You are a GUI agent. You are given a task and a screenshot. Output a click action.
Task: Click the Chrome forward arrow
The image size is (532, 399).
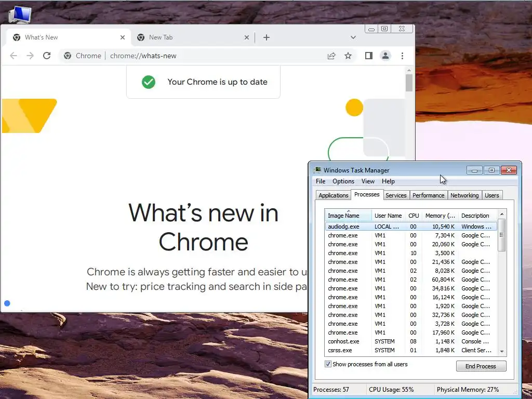coord(30,56)
